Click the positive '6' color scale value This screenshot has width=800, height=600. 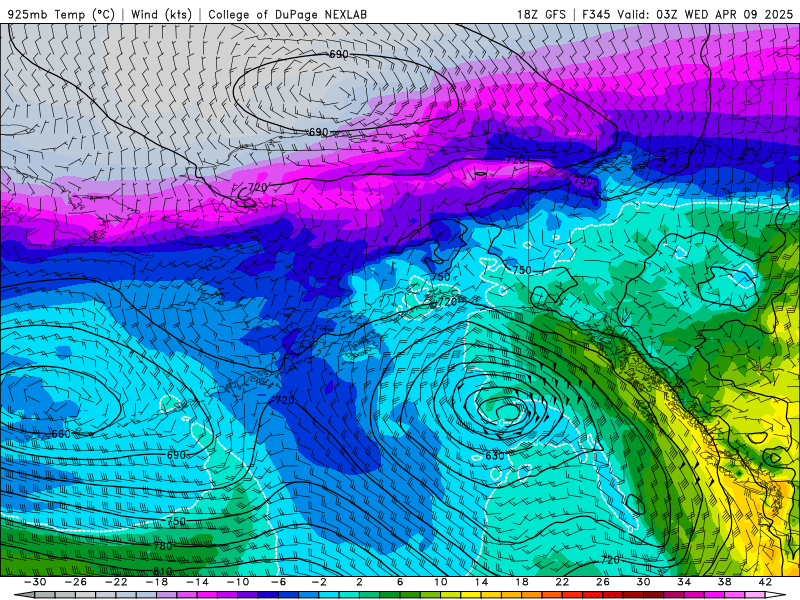click(x=400, y=582)
